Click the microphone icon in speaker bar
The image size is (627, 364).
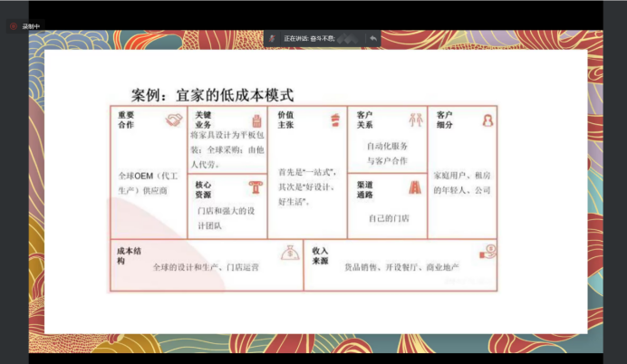click(272, 38)
